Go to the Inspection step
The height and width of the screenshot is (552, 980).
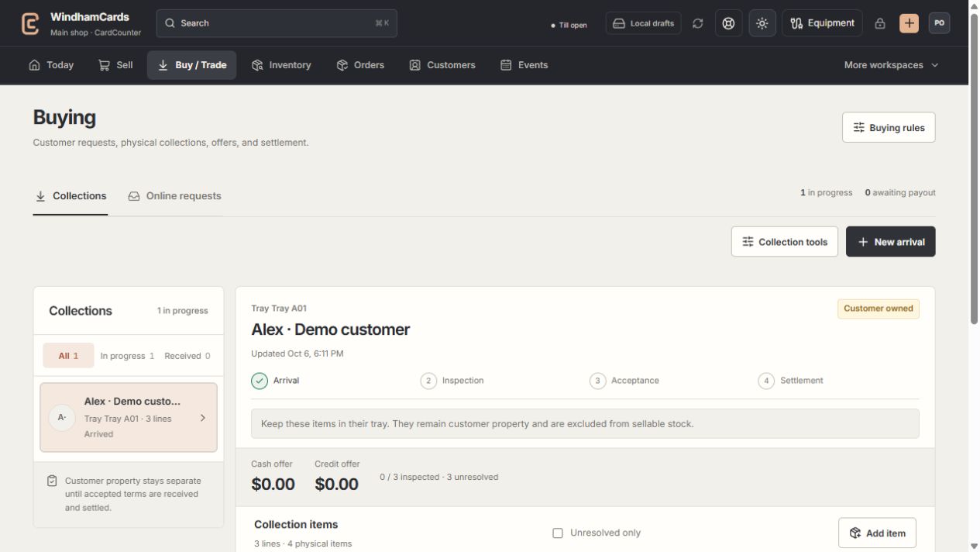[x=452, y=381]
